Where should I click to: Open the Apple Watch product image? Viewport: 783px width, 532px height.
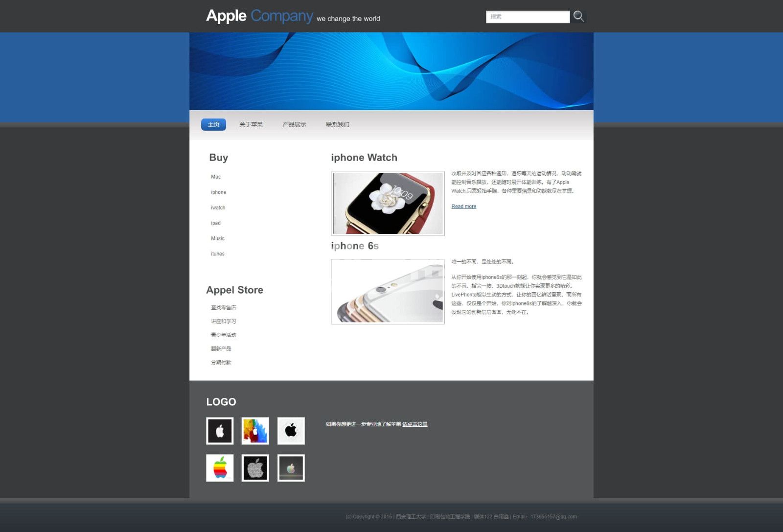[388, 203]
